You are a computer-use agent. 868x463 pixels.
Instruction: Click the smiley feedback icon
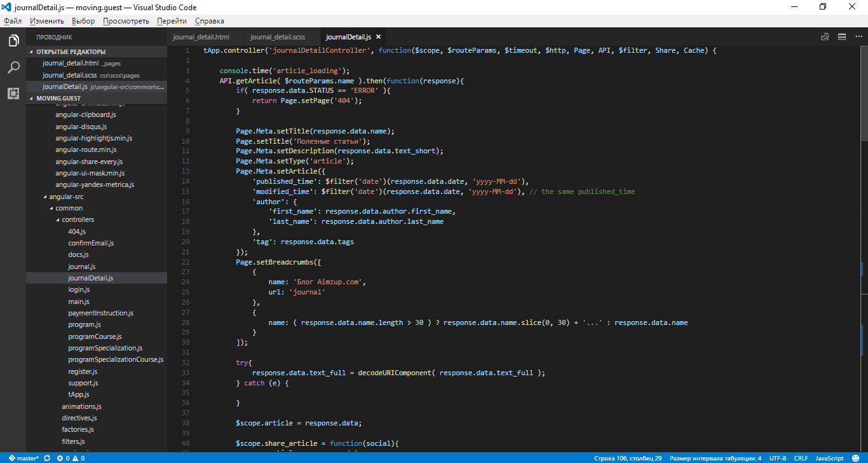click(856, 458)
